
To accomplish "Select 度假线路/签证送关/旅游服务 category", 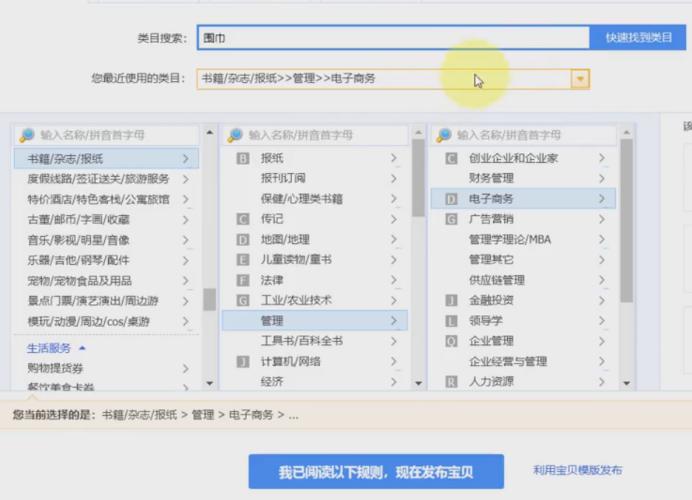I will tap(106, 179).
